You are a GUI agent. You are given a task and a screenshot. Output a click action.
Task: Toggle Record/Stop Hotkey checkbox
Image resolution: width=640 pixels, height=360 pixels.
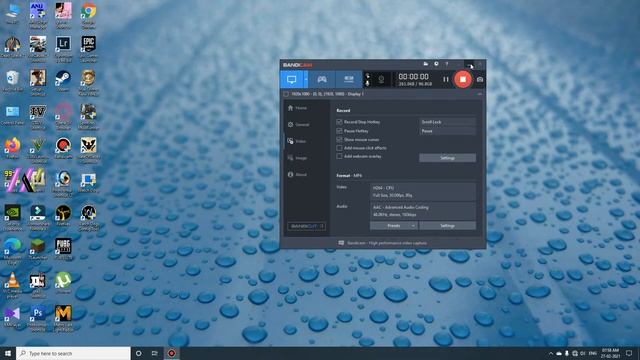(x=339, y=122)
